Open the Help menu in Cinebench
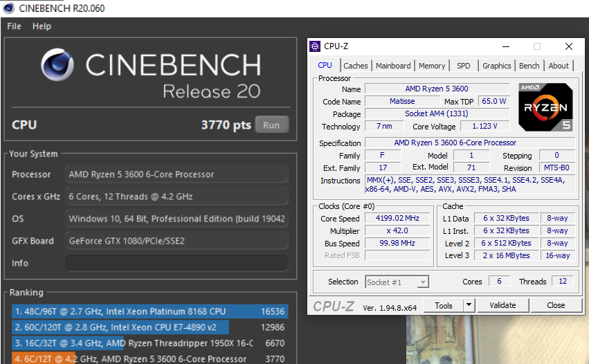This screenshot has width=589, height=364. 42,26
